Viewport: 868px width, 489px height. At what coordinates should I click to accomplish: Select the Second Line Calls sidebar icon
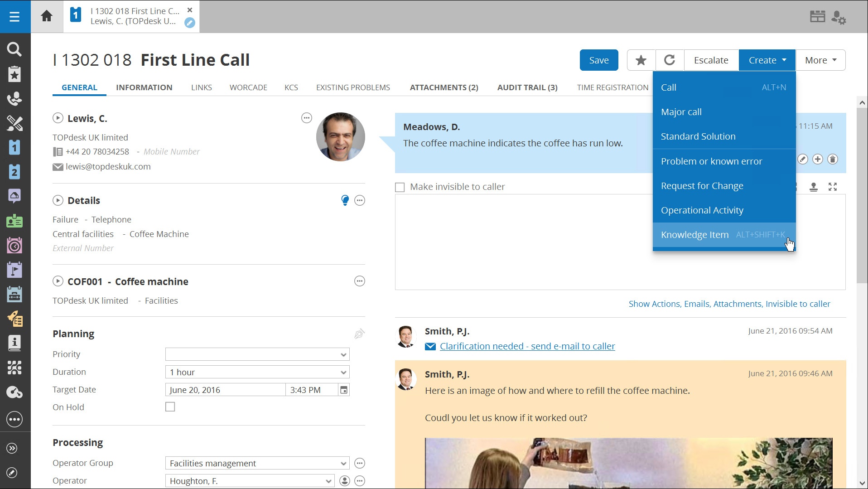[x=15, y=172]
